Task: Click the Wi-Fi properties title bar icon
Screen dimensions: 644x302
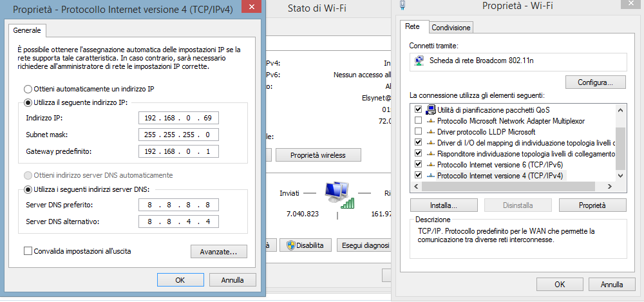Action: (402, 6)
